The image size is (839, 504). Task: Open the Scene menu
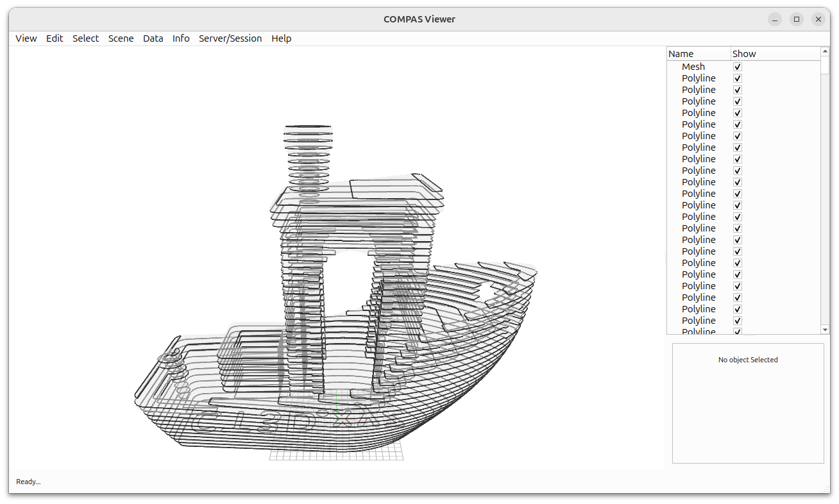tap(121, 38)
